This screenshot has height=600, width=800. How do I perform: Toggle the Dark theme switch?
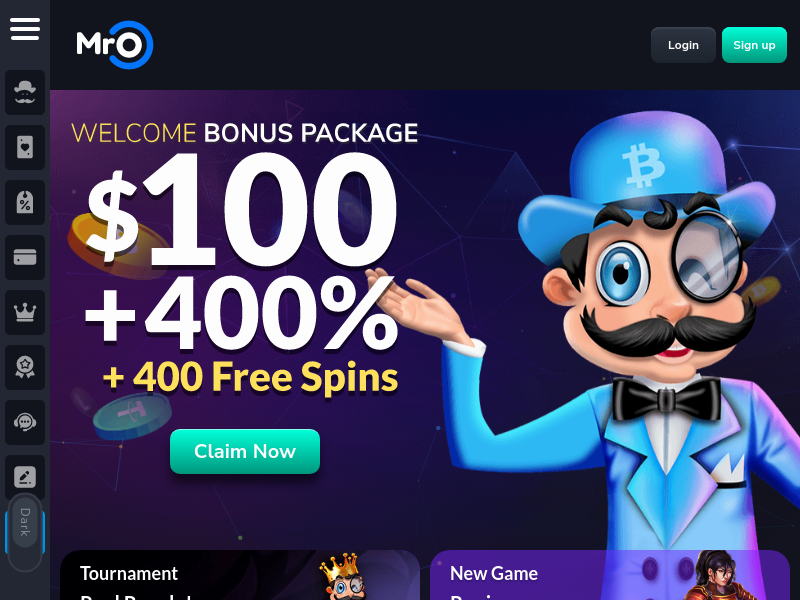pyautogui.click(x=25, y=532)
